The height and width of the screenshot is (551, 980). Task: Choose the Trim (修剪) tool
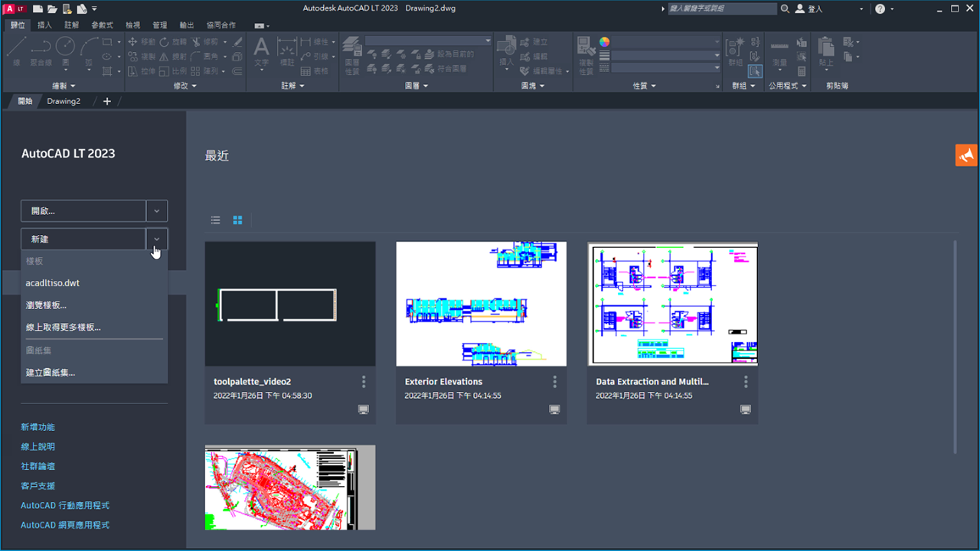205,42
